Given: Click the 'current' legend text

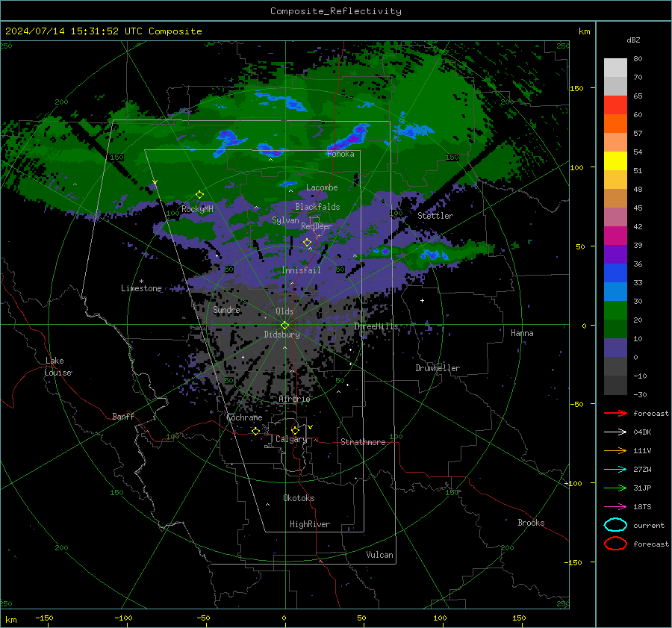Looking at the screenshot, I should pos(649,525).
